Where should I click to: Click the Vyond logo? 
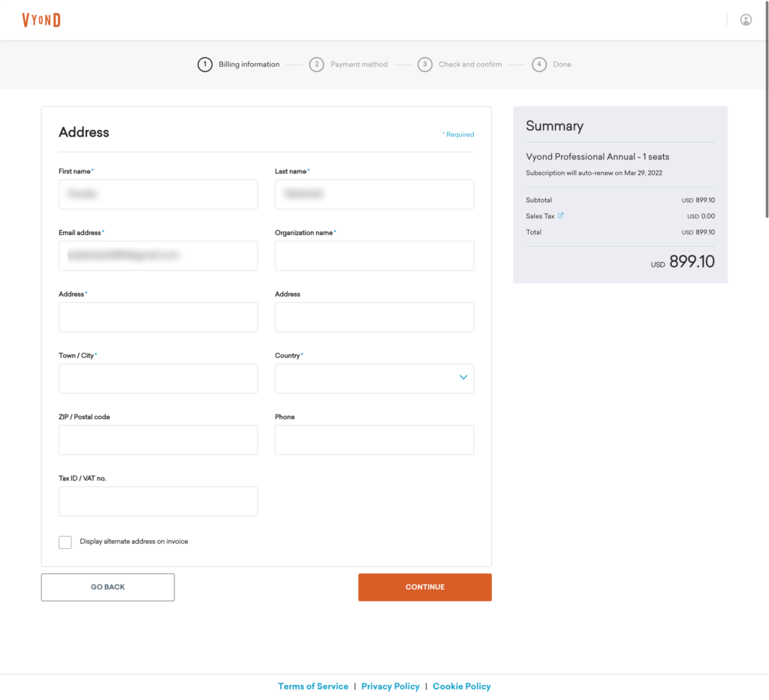tap(41, 20)
